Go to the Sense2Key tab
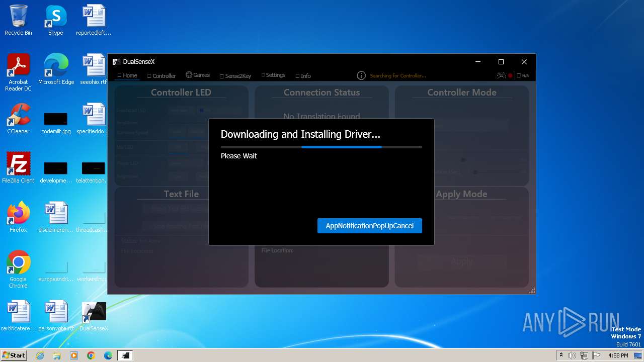Screen dimensions: 644x362 235,76
